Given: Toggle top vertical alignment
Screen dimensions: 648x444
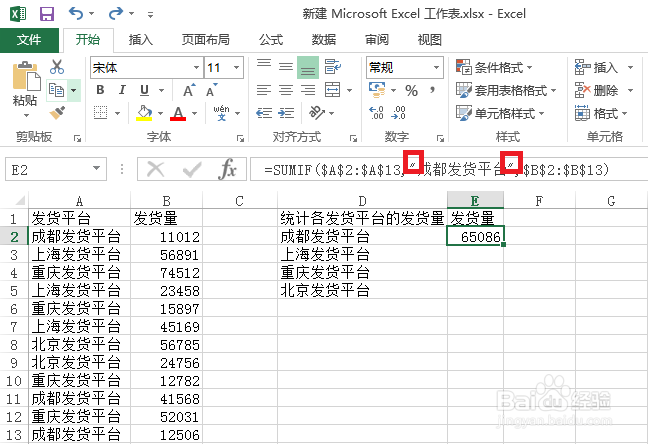Looking at the screenshot, I should (x=264, y=64).
